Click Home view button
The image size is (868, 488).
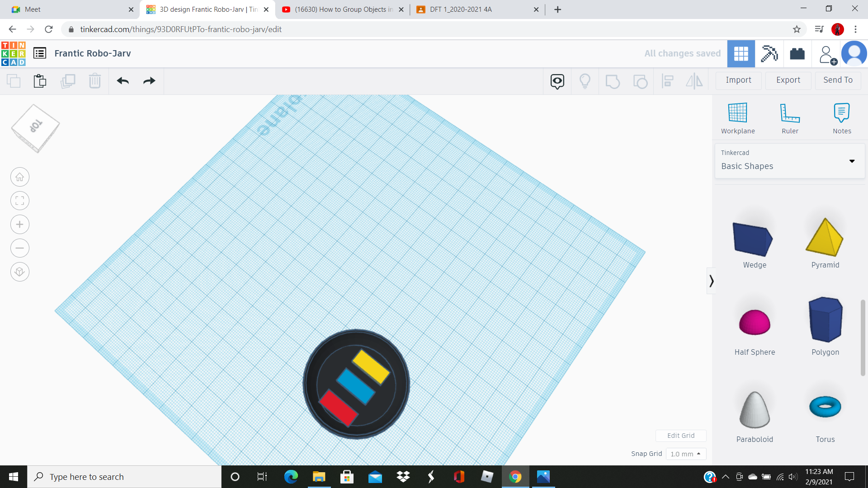point(19,177)
